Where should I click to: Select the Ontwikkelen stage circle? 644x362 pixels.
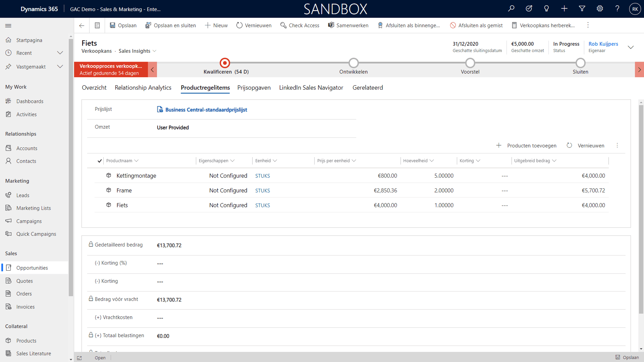click(353, 63)
